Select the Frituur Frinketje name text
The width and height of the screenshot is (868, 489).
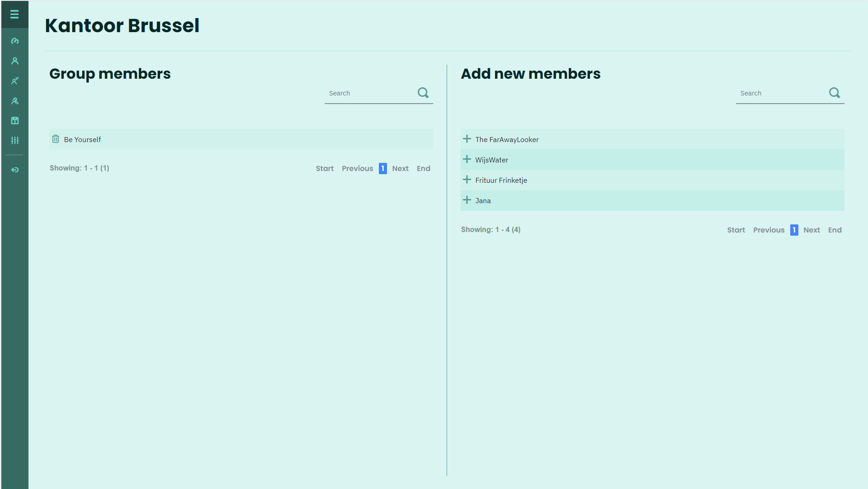click(x=501, y=180)
